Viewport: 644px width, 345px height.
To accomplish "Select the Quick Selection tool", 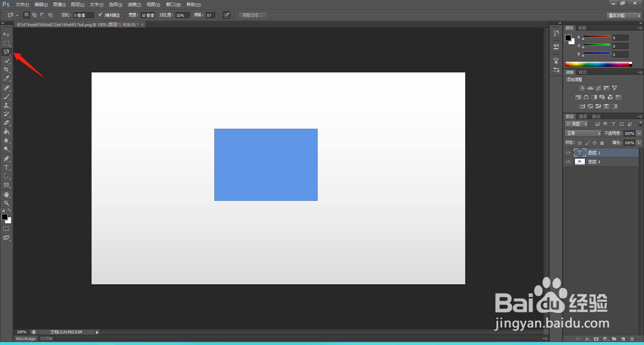I will 6,61.
